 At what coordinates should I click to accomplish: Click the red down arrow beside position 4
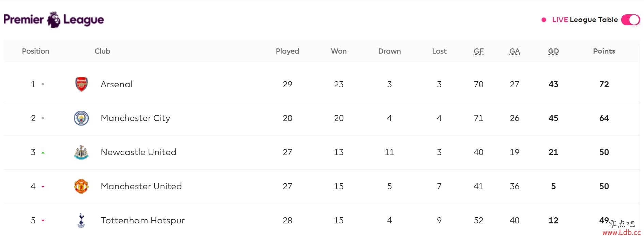(43, 187)
